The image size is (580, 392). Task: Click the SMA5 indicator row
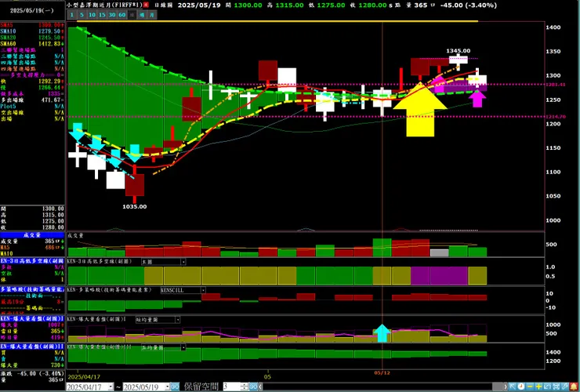(33, 25)
